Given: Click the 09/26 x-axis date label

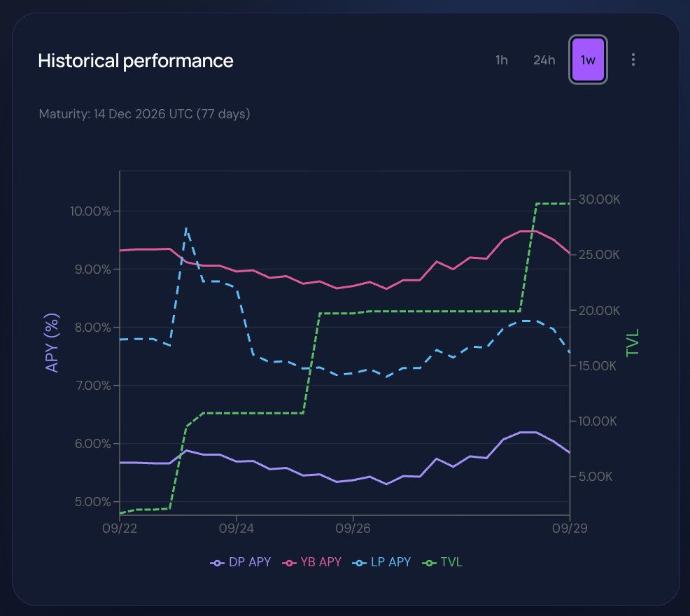Looking at the screenshot, I should (x=353, y=528).
